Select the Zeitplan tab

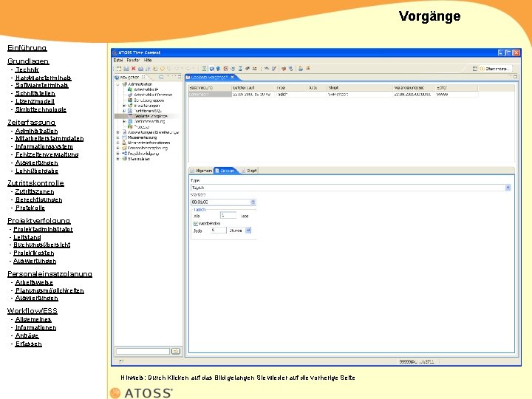click(225, 171)
